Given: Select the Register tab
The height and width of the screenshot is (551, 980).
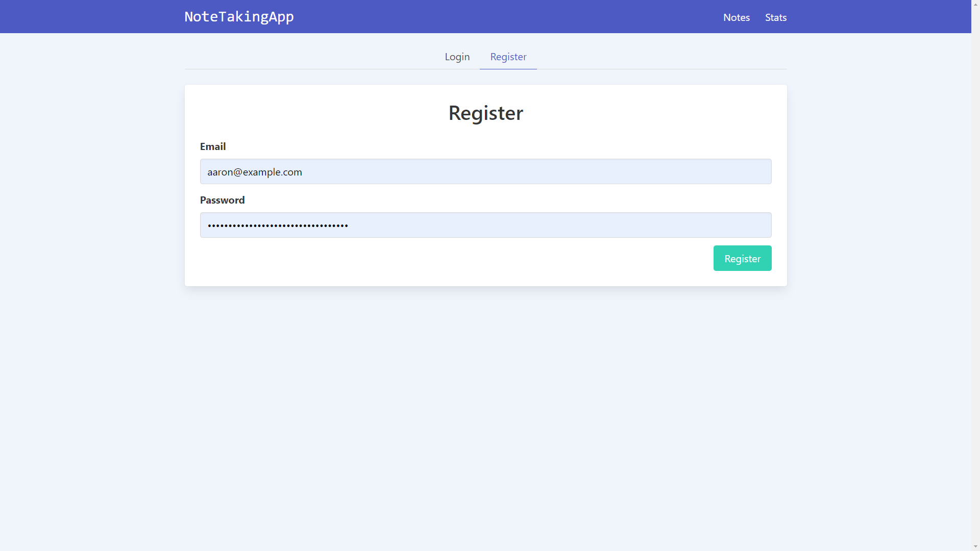Looking at the screenshot, I should pyautogui.click(x=508, y=57).
